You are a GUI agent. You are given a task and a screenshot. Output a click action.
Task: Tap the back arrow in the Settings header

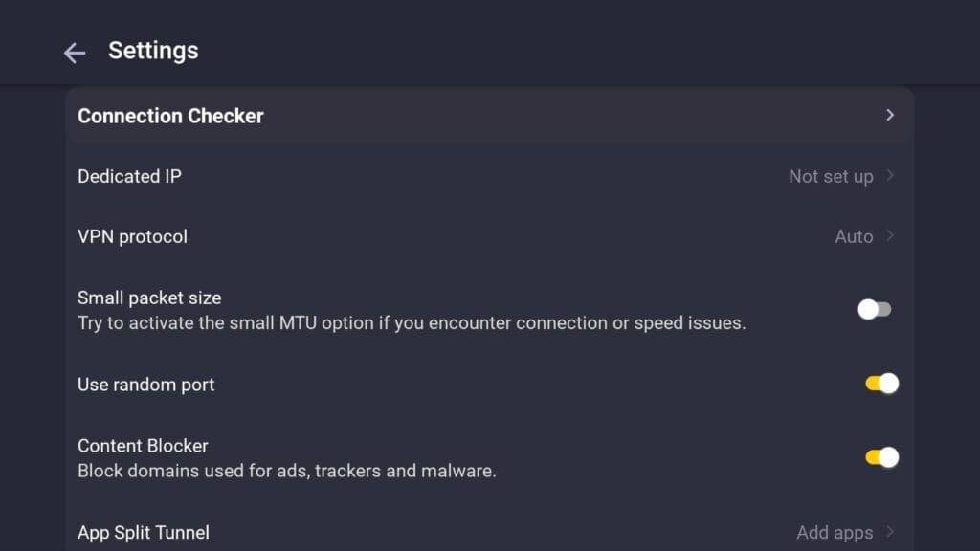[74, 53]
